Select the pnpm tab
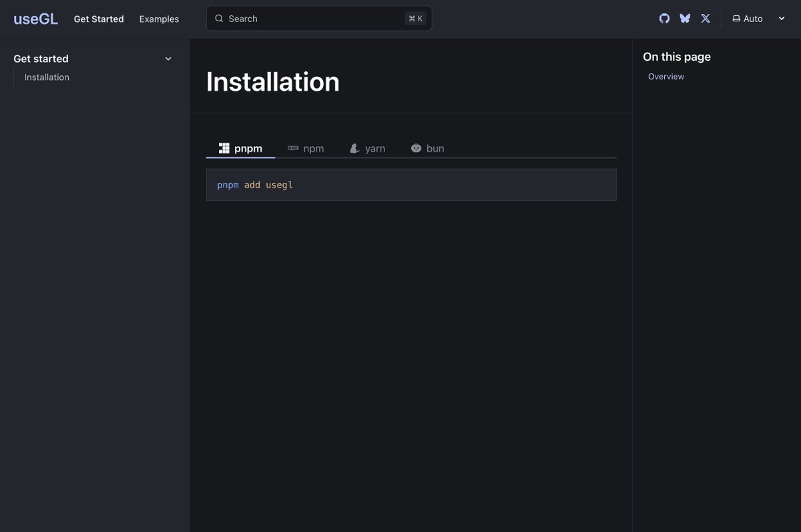This screenshot has width=801, height=532. (x=241, y=148)
